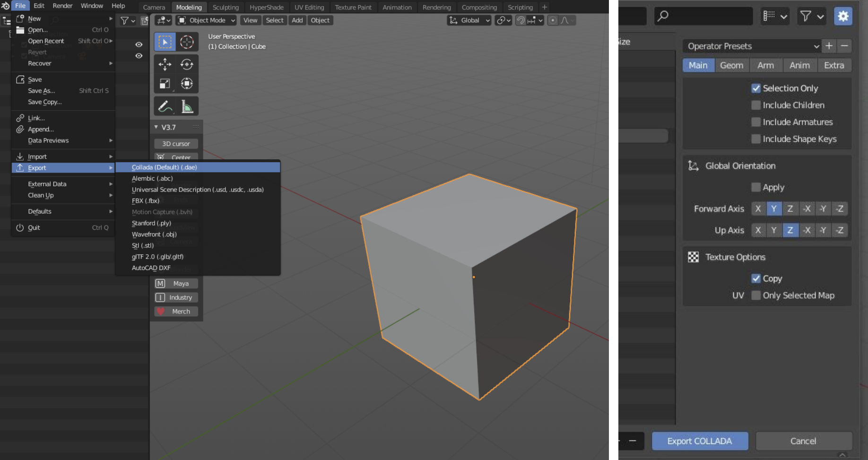Uncheck the Selection Only checkbox
Image resolution: width=868 pixels, height=460 pixels.
click(756, 88)
